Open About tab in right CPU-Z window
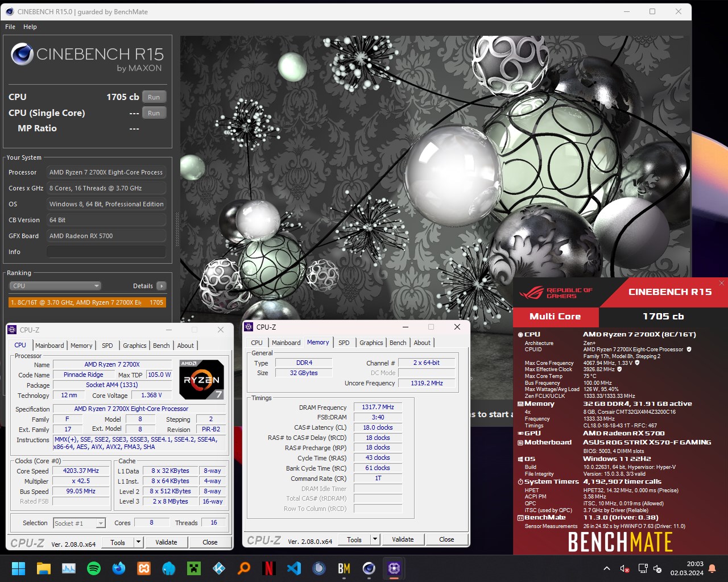 (422, 343)
